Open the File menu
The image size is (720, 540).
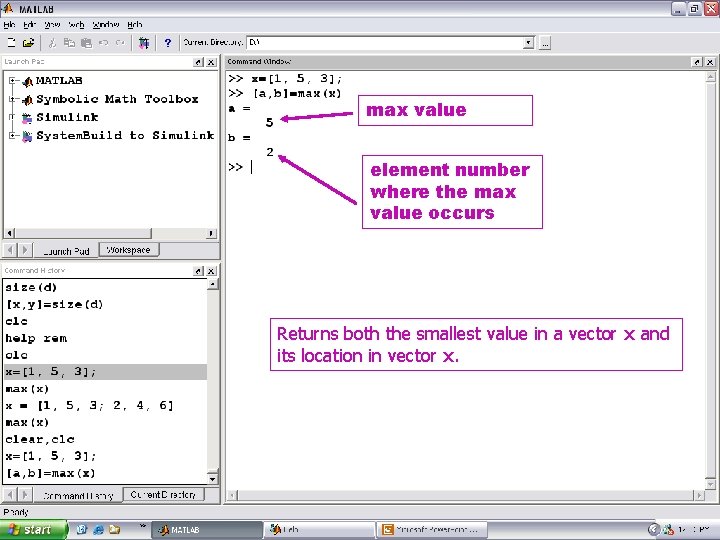point(9,25)
